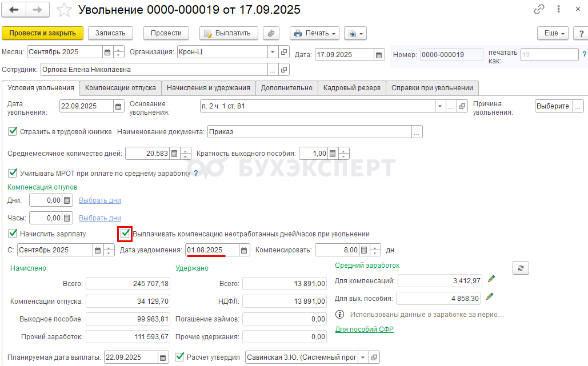Open Справки при увольнении tab
The height and width of the screenshot is (366, 588).
click(432, 88)
